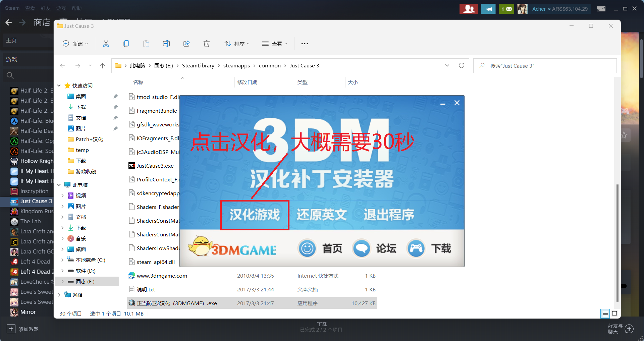Open the 游戏 menu in Steam
Image resolution: width=644 pixels, height=341 pixels.
coord(61,8)
